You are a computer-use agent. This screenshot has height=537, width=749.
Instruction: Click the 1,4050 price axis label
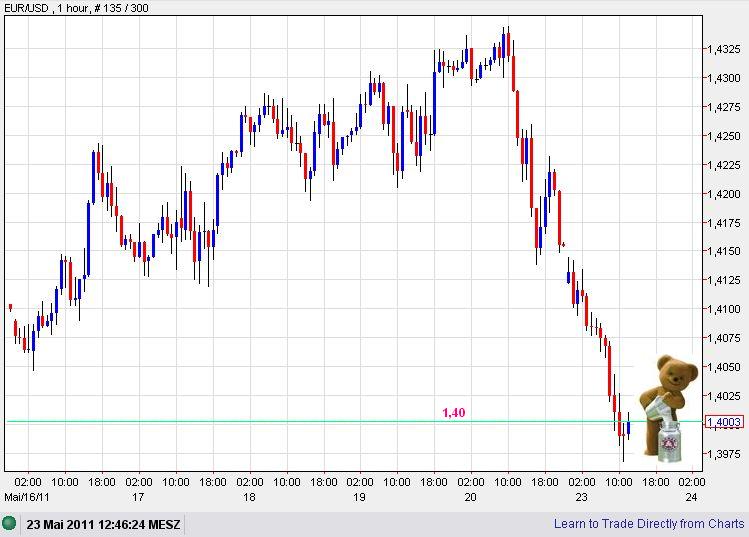tap(724, 367)
